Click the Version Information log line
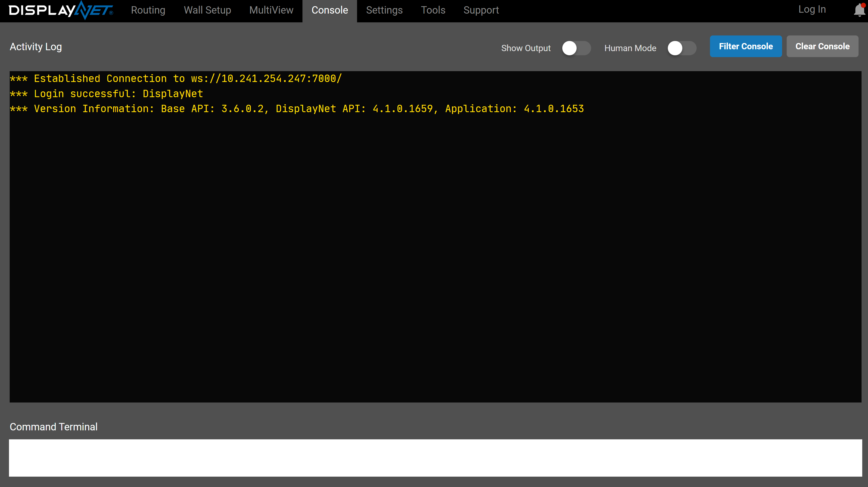Viewport: 868px width, 487px height. tap(297, 109)
